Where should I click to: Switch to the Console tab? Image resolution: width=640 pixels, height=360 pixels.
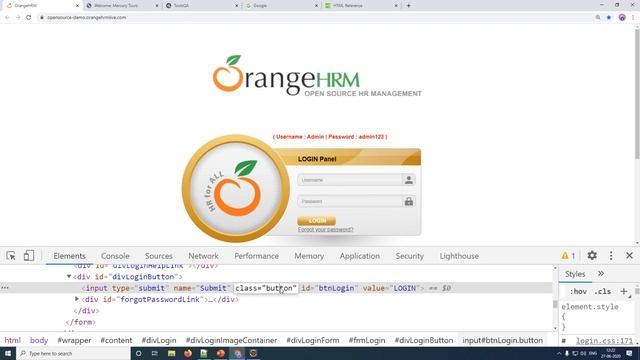coord(115,256)
